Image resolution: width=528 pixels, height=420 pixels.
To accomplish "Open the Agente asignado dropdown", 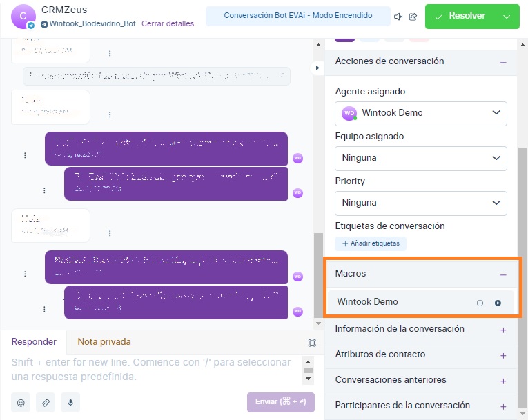I will point(421,113).
